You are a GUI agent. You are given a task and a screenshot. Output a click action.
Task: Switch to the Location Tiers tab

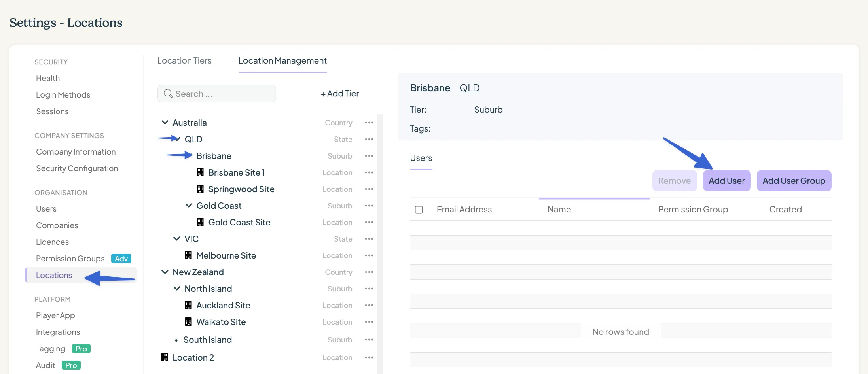184,60
